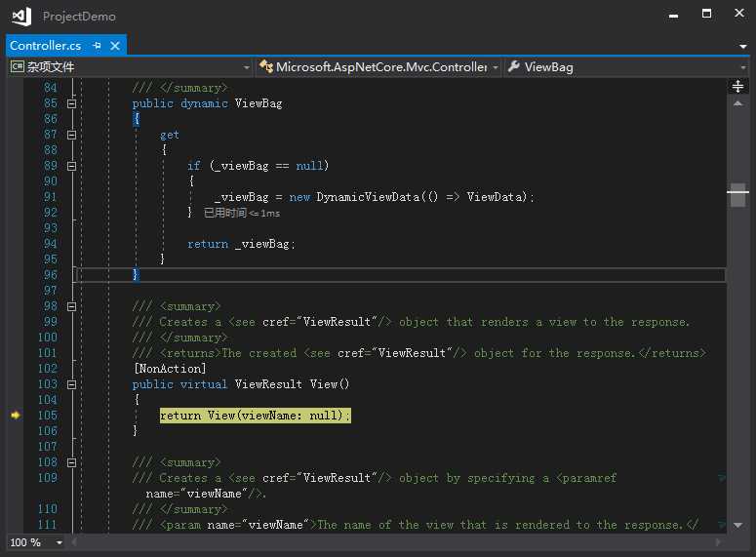
Task: Click the horizontal scrollbar left arrow
Action: click(x=75, y=542)
